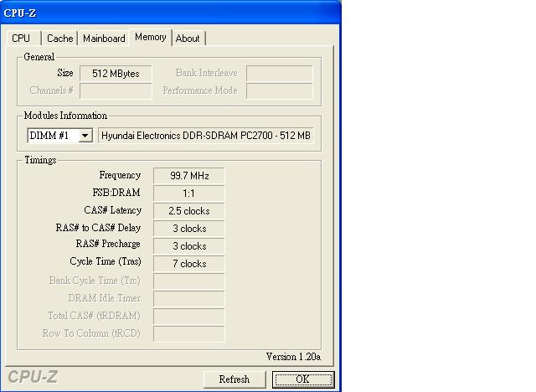Open the Cache tab
Screen dimensions: 536x392
point(59,39)
